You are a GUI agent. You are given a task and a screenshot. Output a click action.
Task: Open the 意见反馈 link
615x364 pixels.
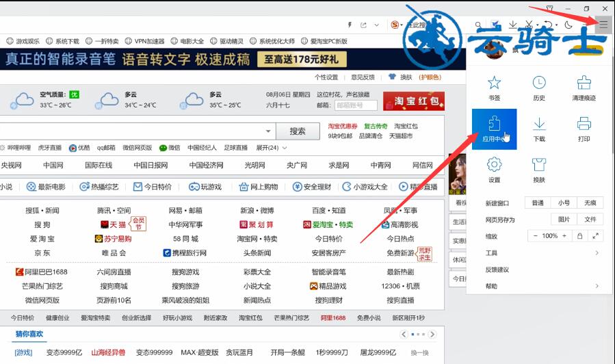pyautogui.click(x=363, y=77)
